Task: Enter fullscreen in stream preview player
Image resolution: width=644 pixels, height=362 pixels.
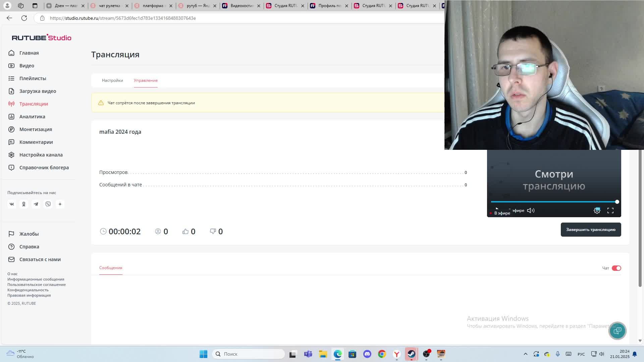Action: point(610,210)
